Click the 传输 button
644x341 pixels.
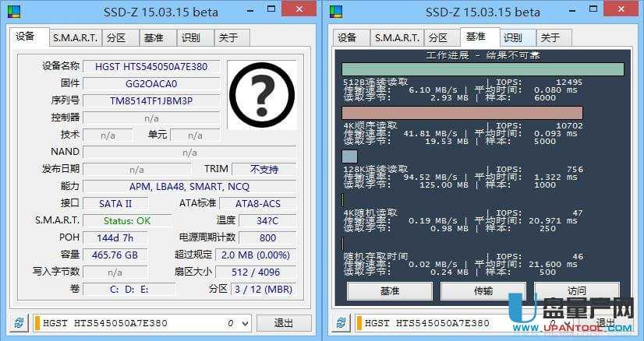click(x=483, y=290)
